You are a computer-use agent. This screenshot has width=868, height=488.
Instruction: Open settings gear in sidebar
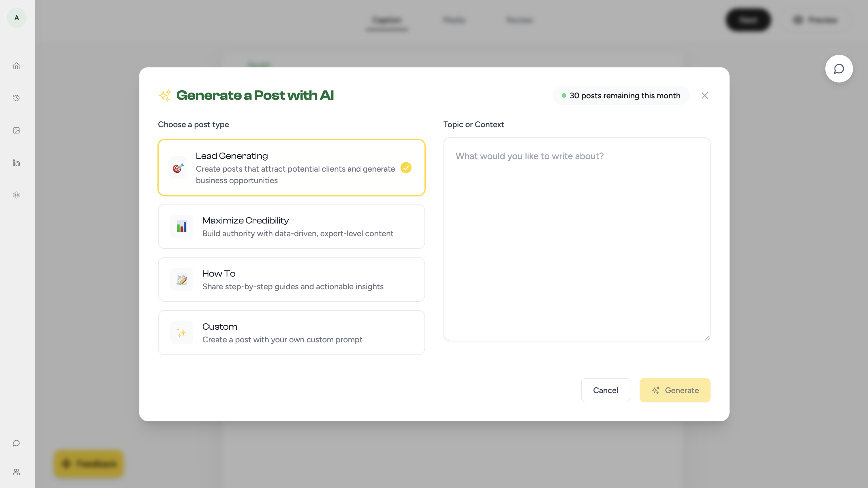click(x=16, y=195)
